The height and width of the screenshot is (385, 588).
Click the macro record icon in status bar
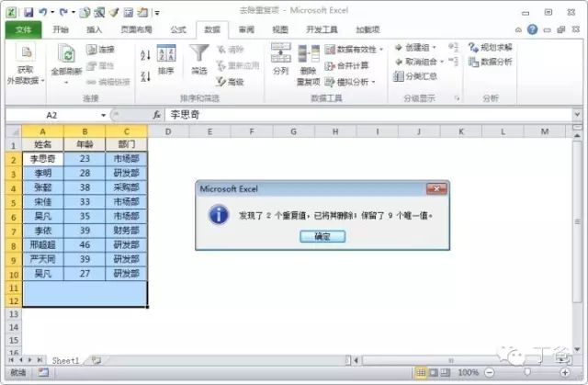(43, 372)
